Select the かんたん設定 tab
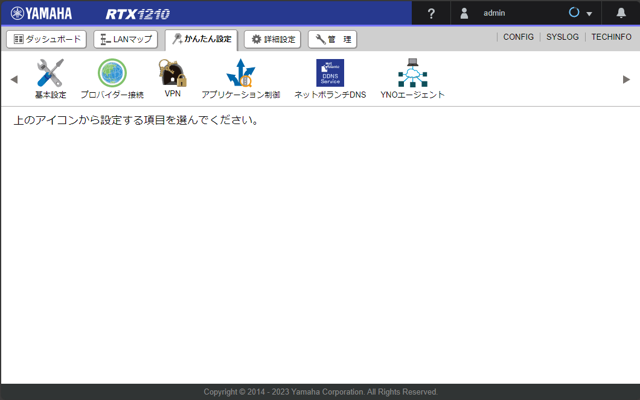This screenshot has height=400, width=640. [x=201, y=40]
